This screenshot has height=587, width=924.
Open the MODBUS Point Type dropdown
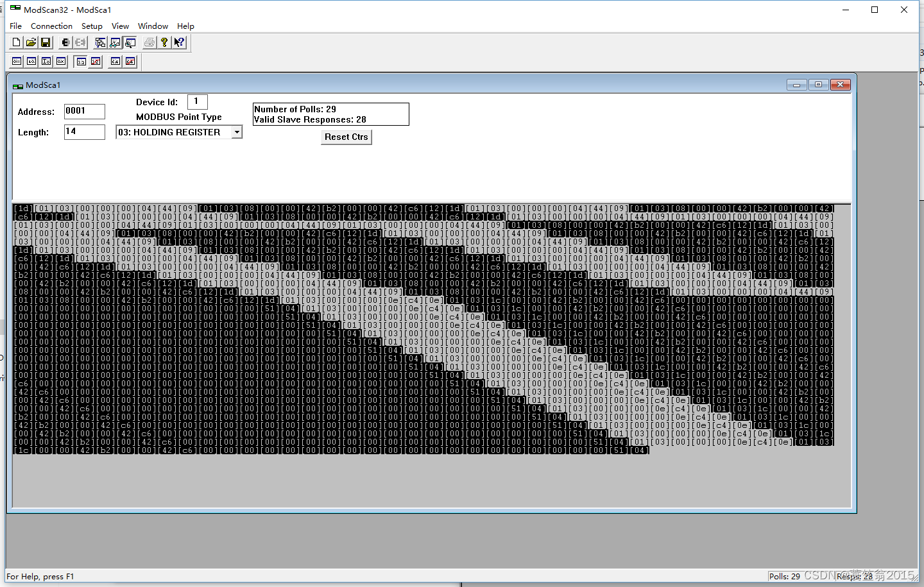point(237,132)
